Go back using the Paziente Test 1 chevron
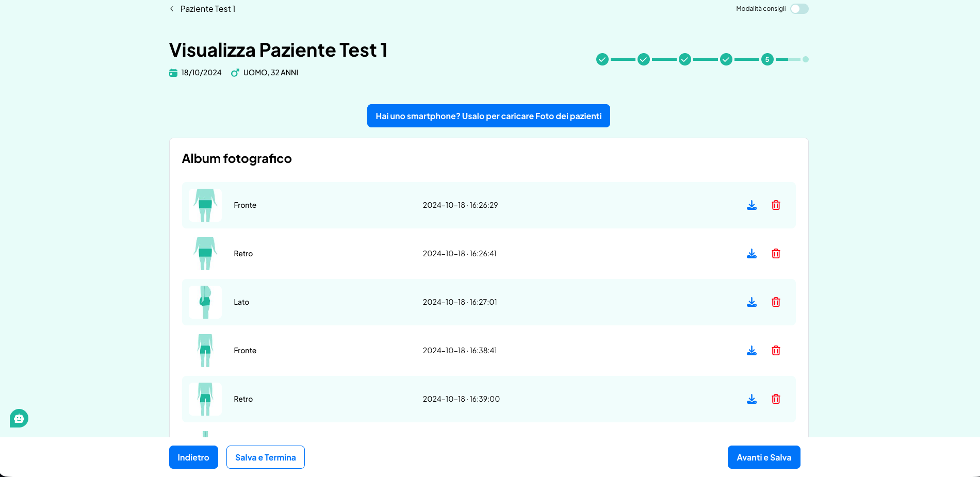Image resolution: width=980 pixels, height=477 pixels. [x=172, y=9]
